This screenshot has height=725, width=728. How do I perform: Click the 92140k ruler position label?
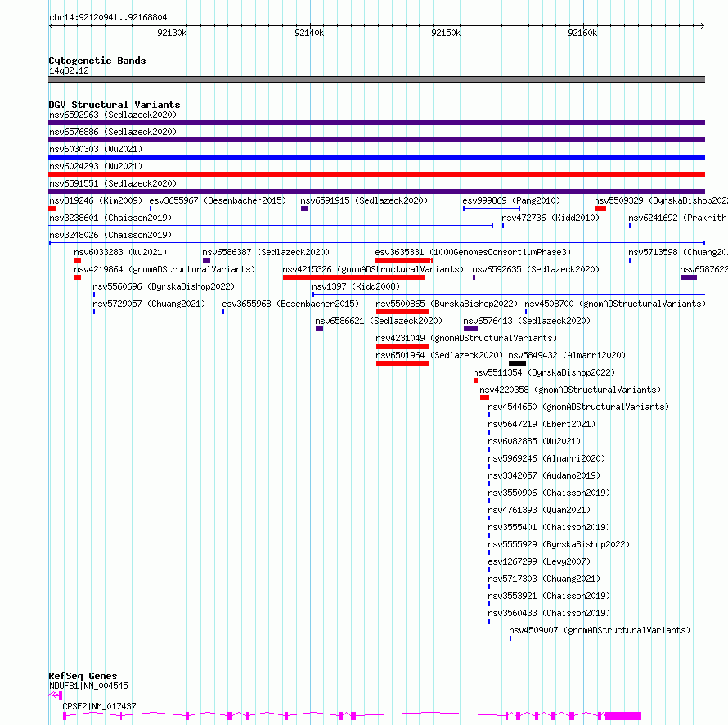click(309, 33)
